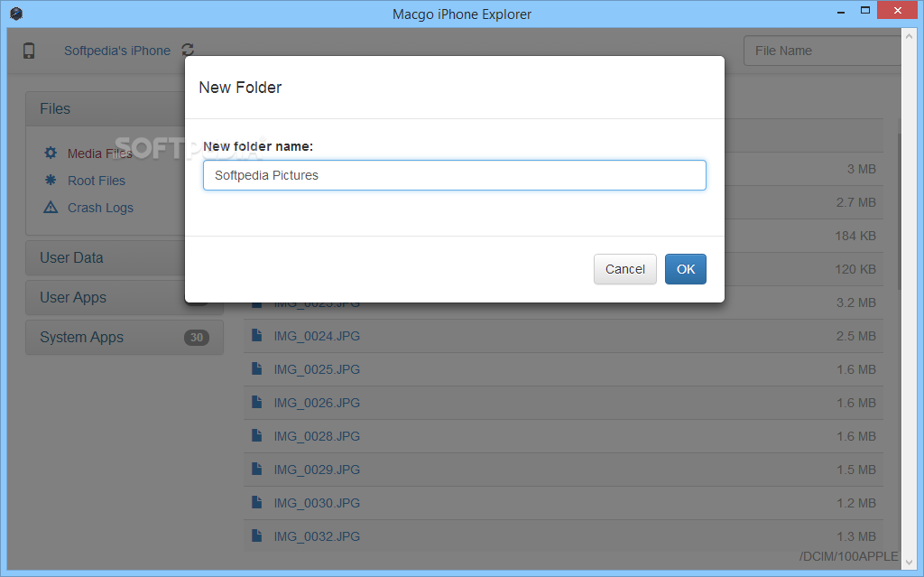Click the Root Files asterisk icon
The height and width of the screenshot is (577, 924).
(51, 180)
